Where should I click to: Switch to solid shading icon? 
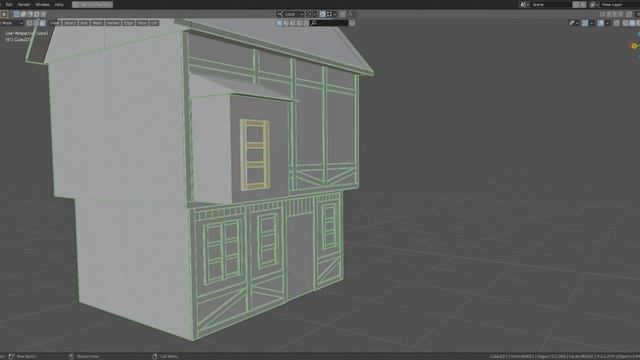coord(632,23)
